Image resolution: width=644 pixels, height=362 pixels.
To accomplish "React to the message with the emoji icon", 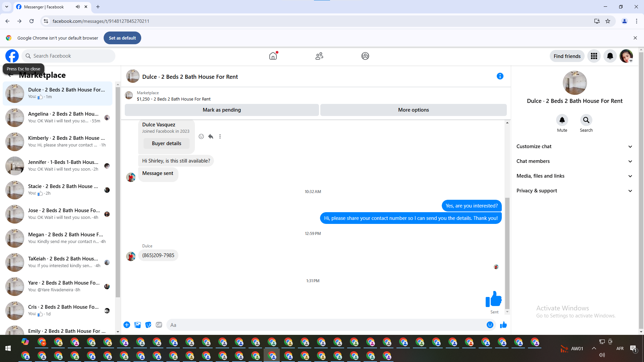I will pos(201,136).
